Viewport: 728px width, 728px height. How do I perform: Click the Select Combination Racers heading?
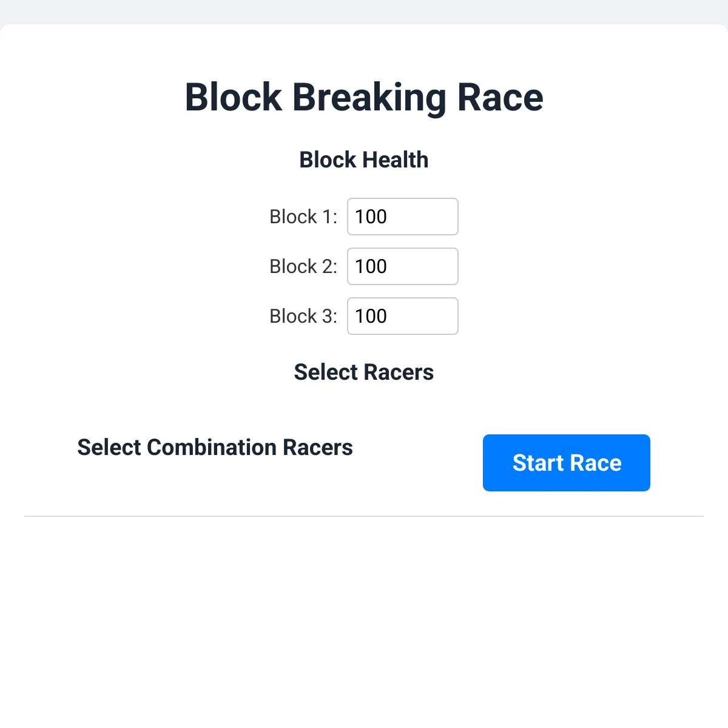click(x=215, y=447)
